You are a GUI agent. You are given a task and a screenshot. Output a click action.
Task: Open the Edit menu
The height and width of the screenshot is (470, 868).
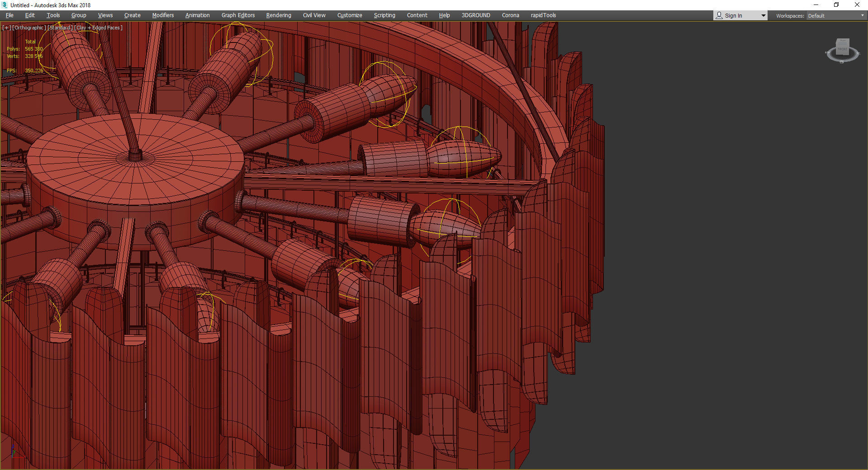tap(30, 15)
